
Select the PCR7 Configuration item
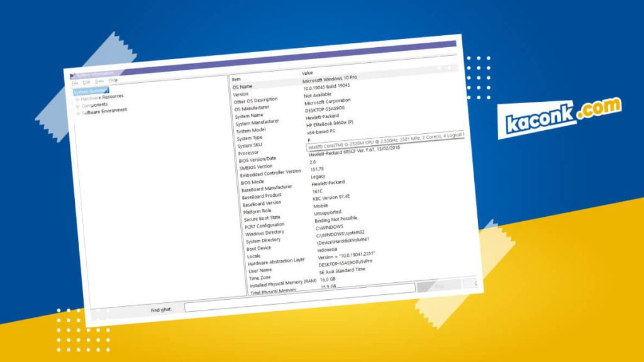(x=265, y=226)
